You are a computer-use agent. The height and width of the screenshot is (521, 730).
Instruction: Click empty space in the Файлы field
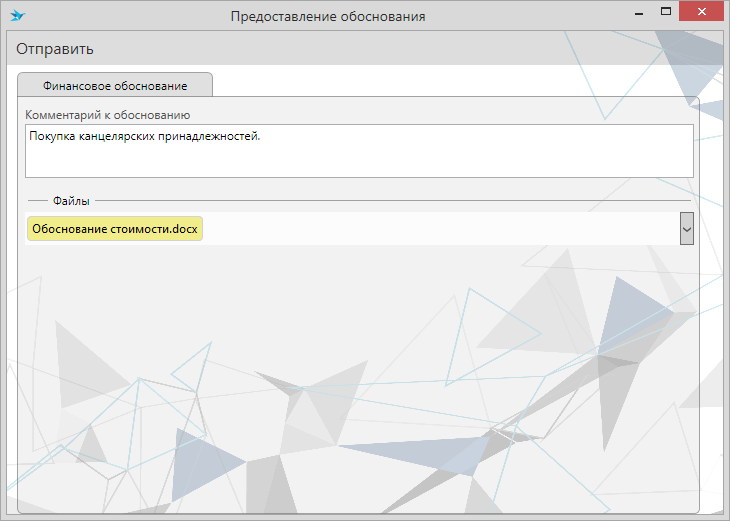point(440,229)
